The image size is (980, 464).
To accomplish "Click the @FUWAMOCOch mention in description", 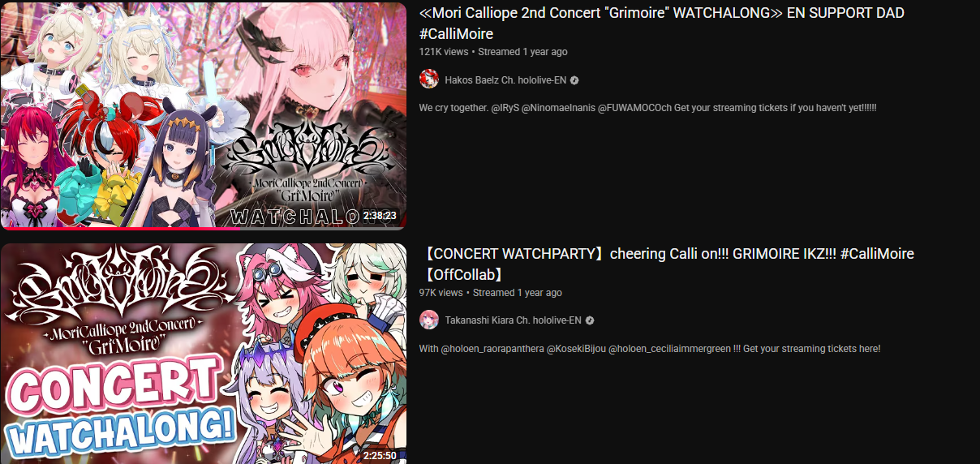I will (x=634, y=108).
